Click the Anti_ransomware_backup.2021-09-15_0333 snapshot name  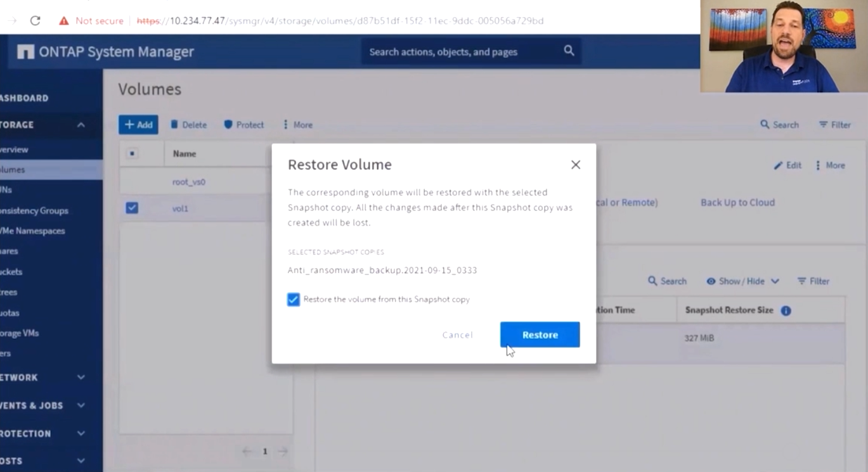pos(382,270)
